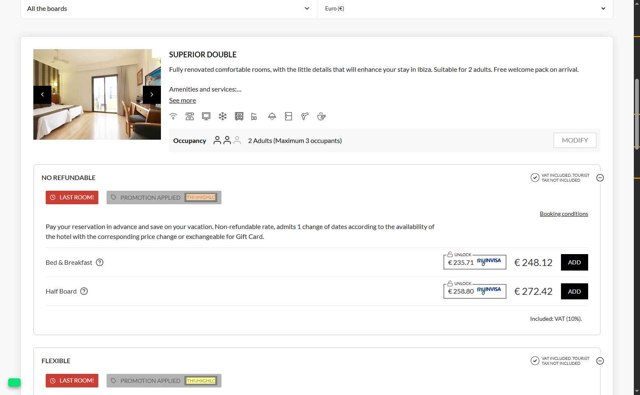Image resolution: width=640 pixels, height=395 pixels.
Task: Click '2 Adults (Maximum 3 occupants)' text
Action: (295, 140)
